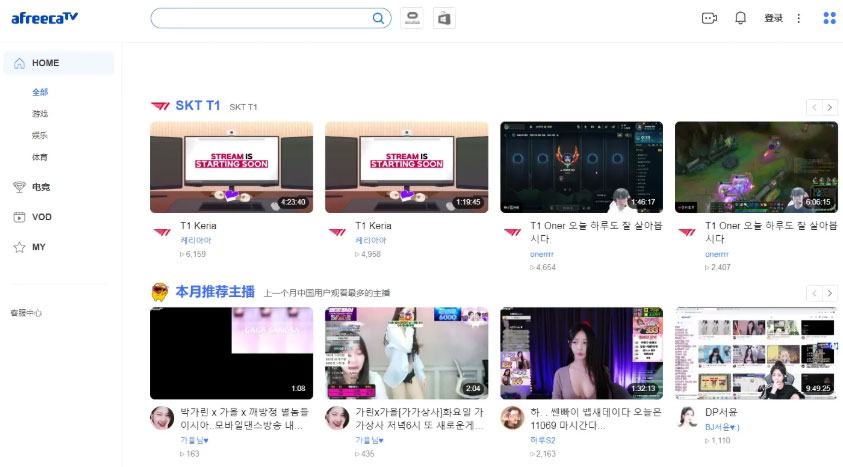The width and height of the screenshot is (843, 467).
Task: Click the 登录 login button
Action: click(774, 18)
